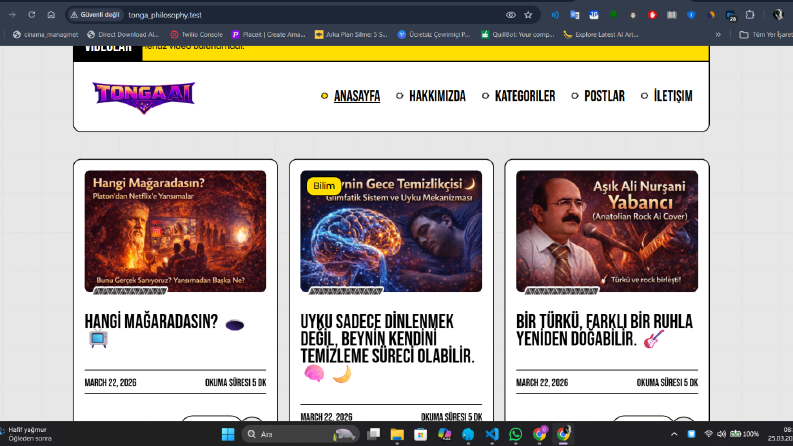Screen dimensions: 793x446
Task: Open the Aşık Ali Nurşani Yabancı thumbnail
Action: click(607, 231)
